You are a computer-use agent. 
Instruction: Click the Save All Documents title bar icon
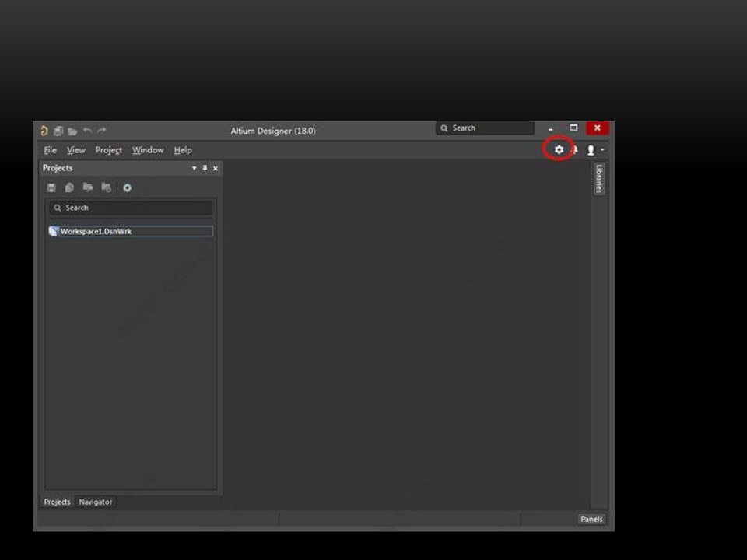[58, 131]
